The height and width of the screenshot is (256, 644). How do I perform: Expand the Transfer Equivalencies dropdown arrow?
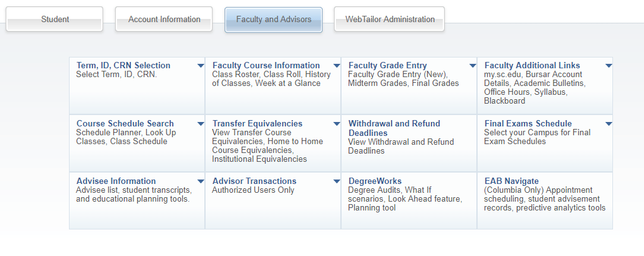coord(337,124)
